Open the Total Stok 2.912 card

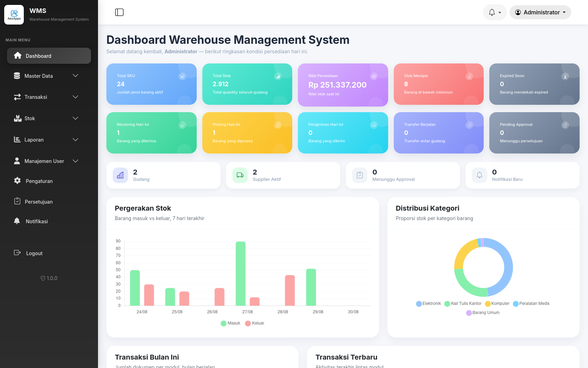(247, 84)
